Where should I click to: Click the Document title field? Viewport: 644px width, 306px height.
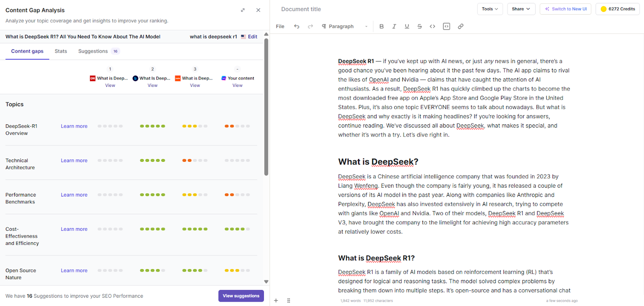(301, 9)
